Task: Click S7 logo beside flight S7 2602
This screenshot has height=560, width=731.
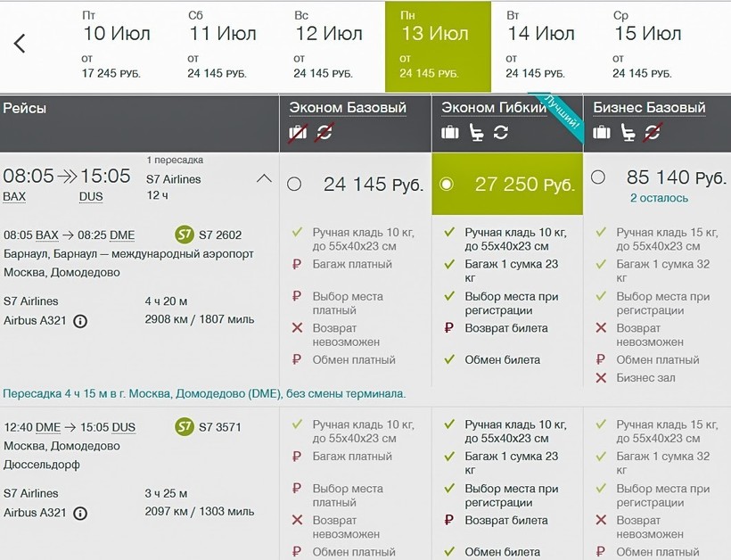Action: (x=185, y=235)
